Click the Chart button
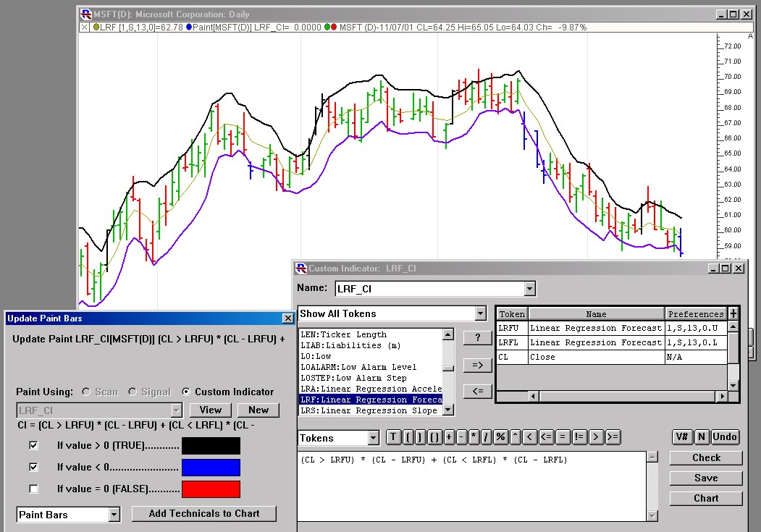This screenshot has width=761, height=532. point(706,499)
